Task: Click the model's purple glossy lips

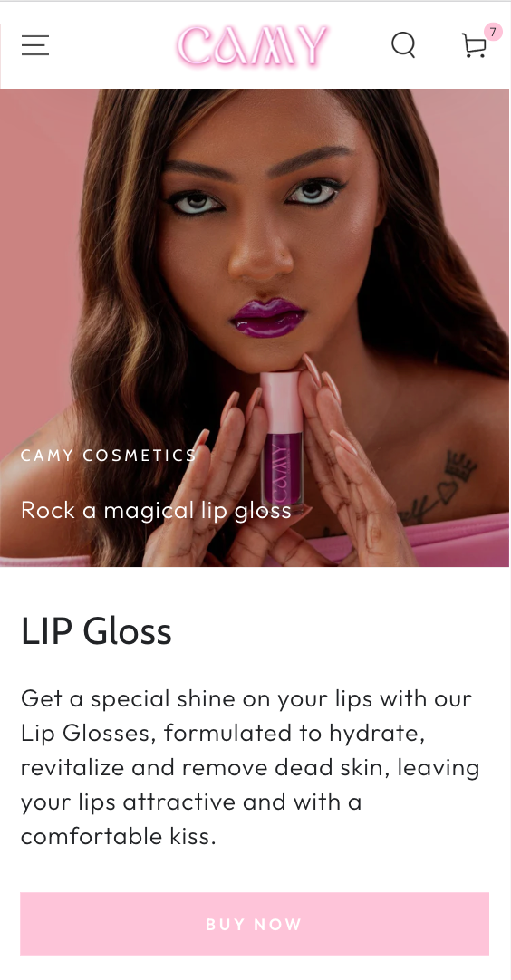Action: pyautogui.click(x=267, y=318)
